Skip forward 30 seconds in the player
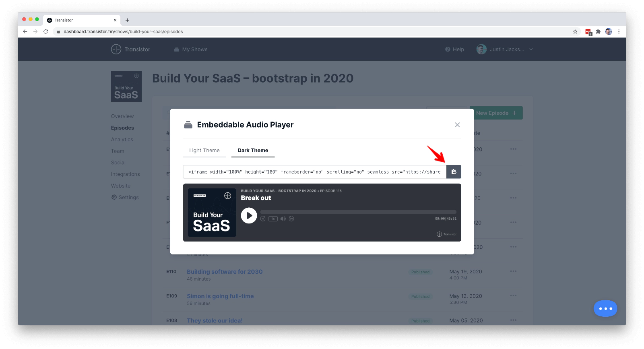Image resolution: width=644 pixels, height=349 pixels. [291, 219]
